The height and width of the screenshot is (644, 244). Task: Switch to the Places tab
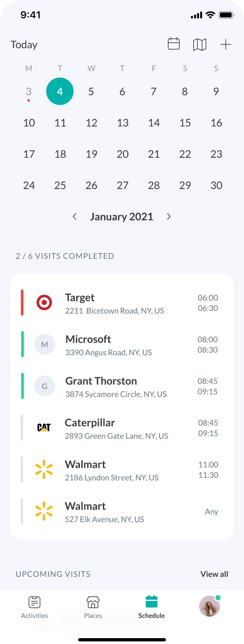click(x=93, y=607)
